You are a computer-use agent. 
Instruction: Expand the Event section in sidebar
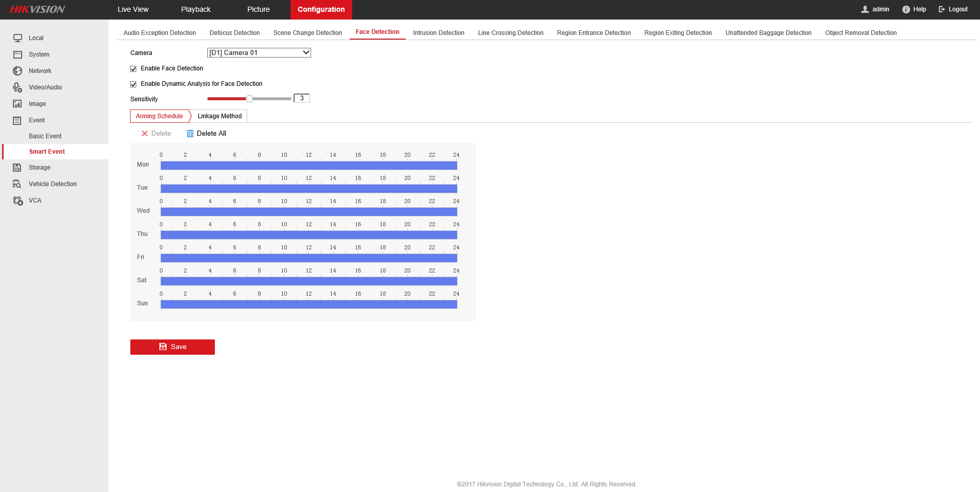pos(37,120)
